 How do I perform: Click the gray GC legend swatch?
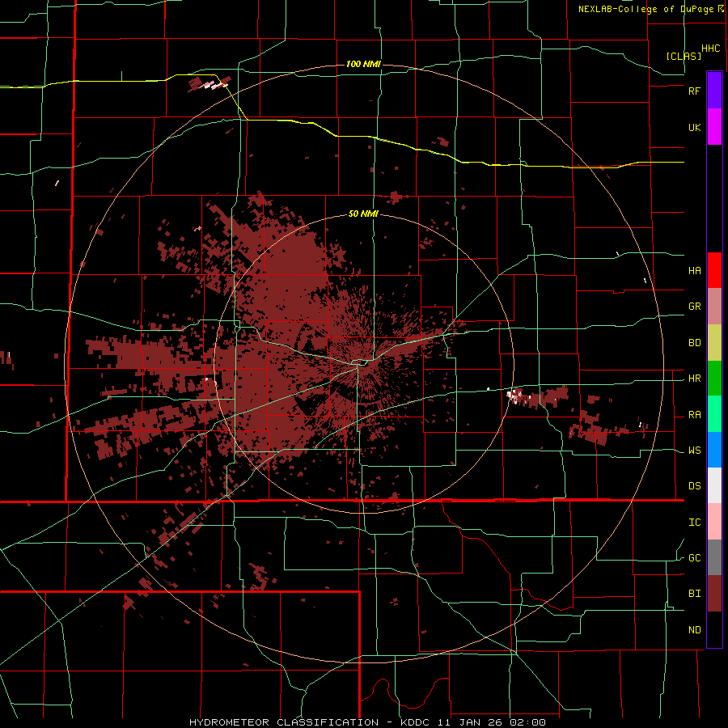coord(714,557)
